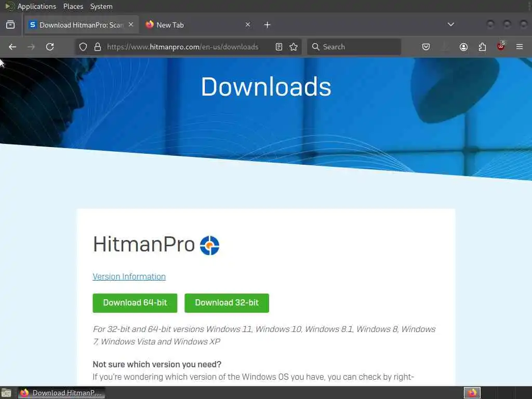Click the 'Not sure which version you need?' text
The height and width of the screenshot is (399, 532).
coord(157,364)
